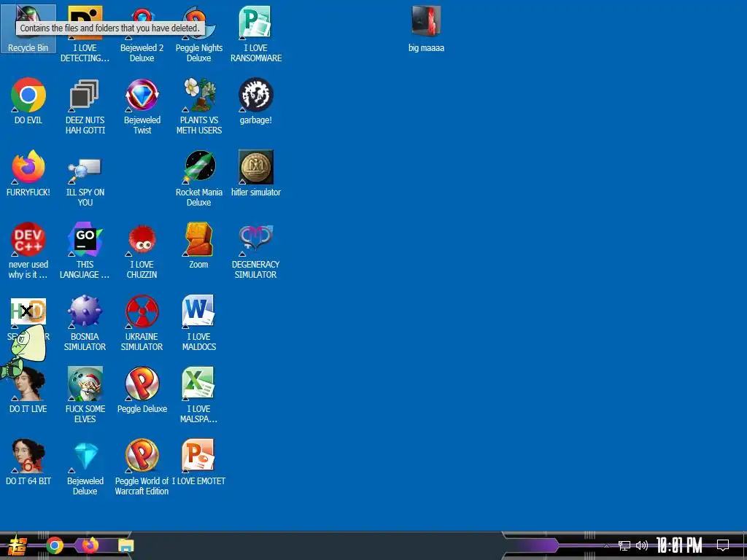Select the DO IT 64 BIT shortcut
Screen dimensions: 747x560
(x=28, y=462)
